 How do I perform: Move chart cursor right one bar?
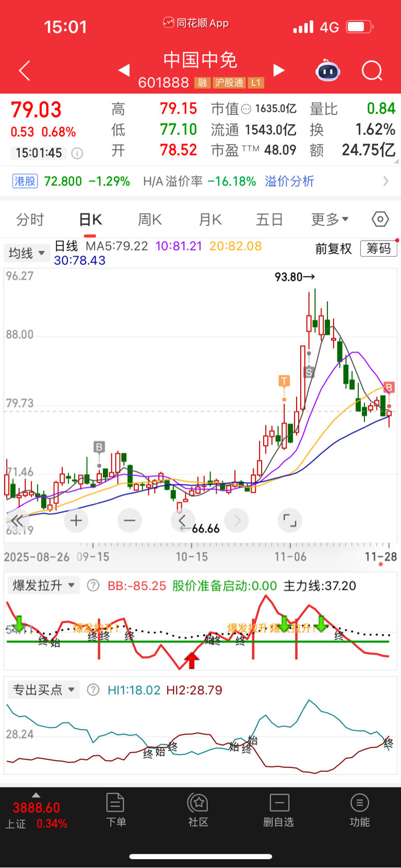(237, 520)
